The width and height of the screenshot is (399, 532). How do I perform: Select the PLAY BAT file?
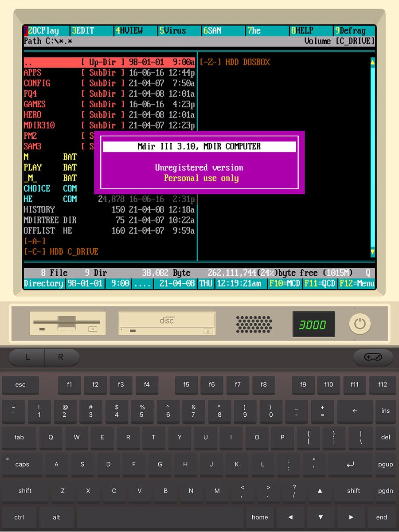click(50, 168)
